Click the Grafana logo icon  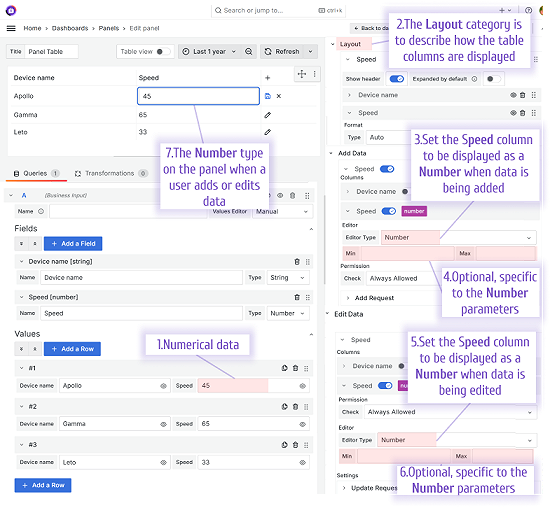coord(11,10)
